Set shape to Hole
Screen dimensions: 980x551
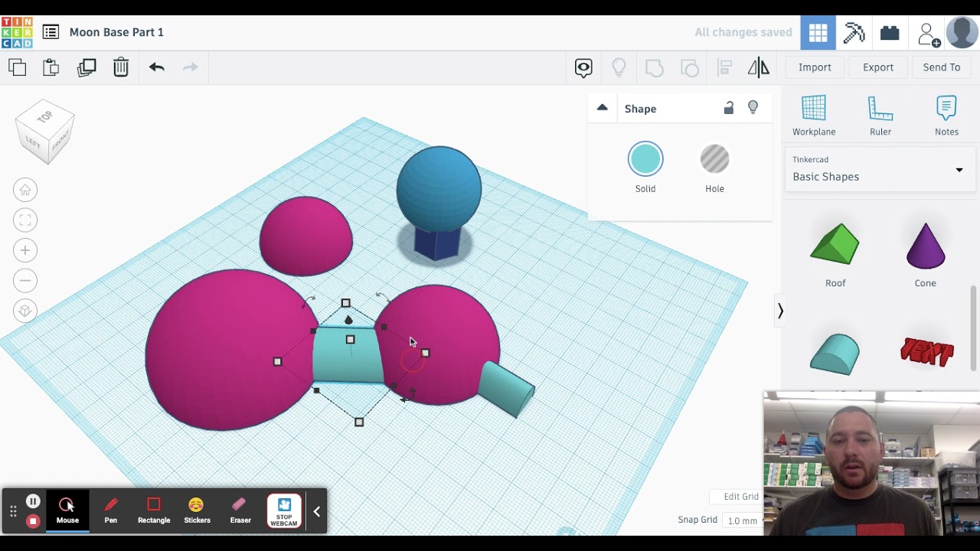714,159
